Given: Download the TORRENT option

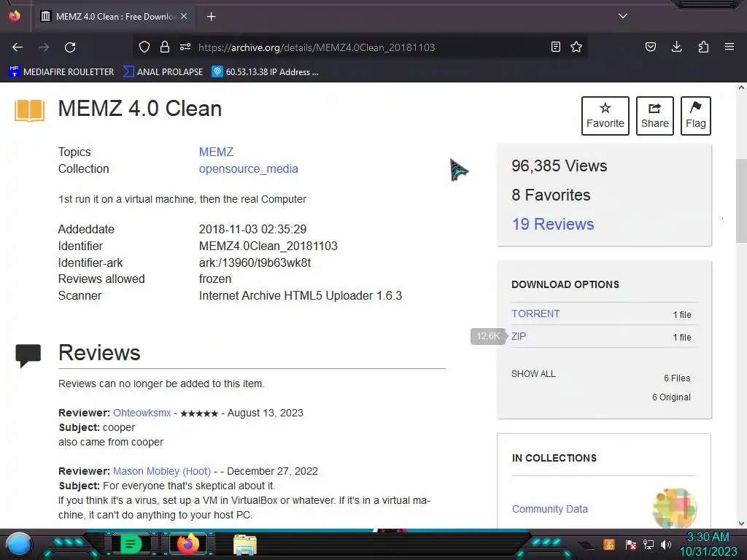Looking at the screenshot, I should (x=535, y=314).
